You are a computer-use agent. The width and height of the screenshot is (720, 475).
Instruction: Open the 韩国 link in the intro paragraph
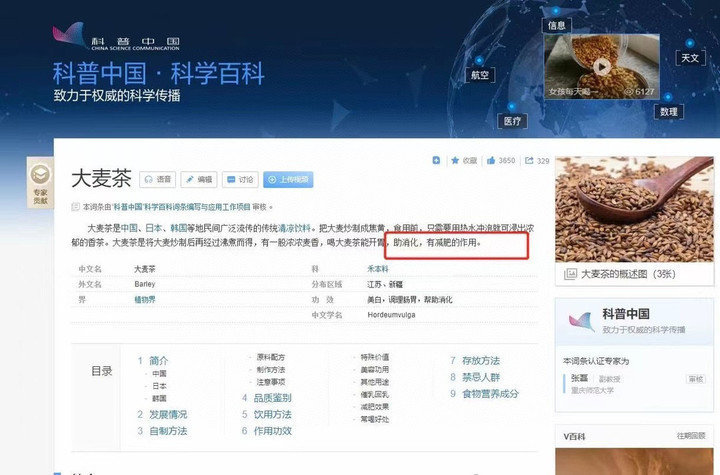click(x=179, y=228)
